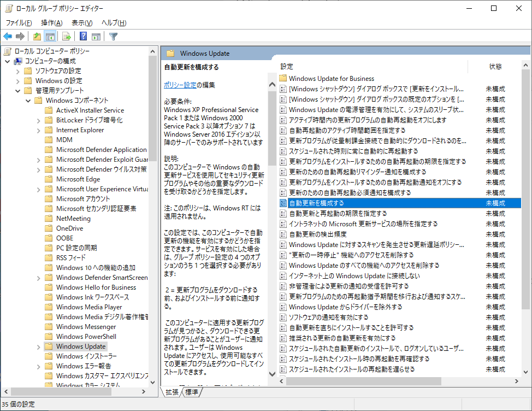Image resolution: width=532 pixels, height=411 pixels.
Task: Click the Back arrow toolbar icon
Action: point(8,36)
